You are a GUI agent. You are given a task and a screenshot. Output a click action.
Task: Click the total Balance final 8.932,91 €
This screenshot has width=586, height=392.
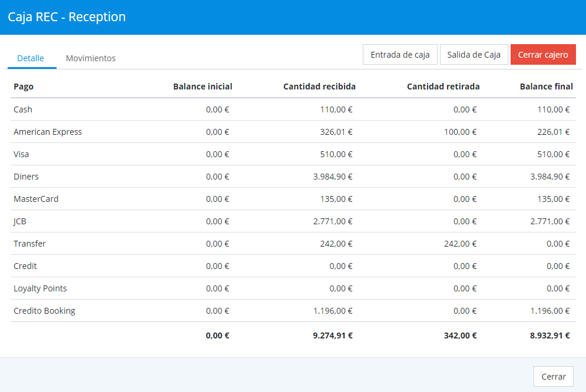pos(549,335)
